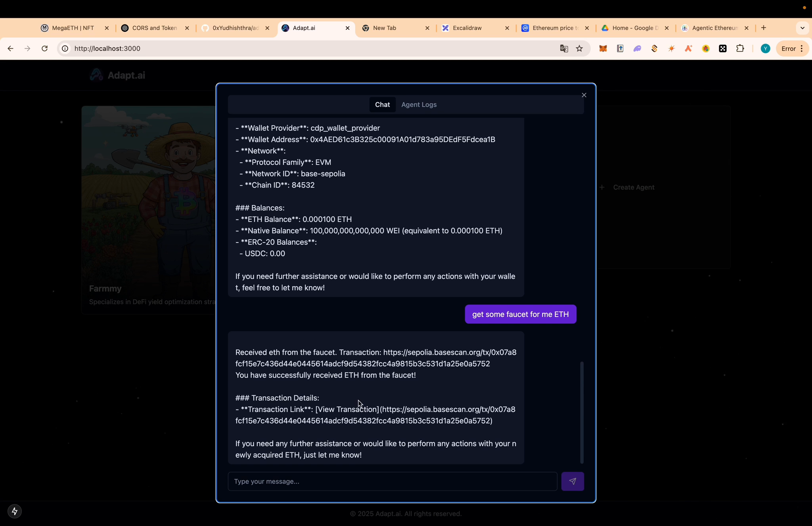Switch to Ethereum price tab
The height and width of the screenshot is (526, 812).
[555, 28]
